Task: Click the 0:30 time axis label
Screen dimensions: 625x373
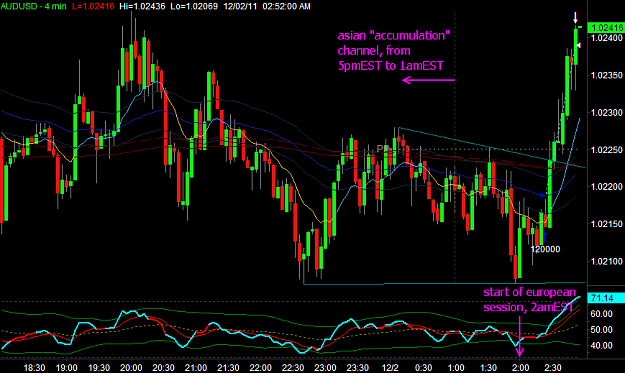Action: click(423, 367)
